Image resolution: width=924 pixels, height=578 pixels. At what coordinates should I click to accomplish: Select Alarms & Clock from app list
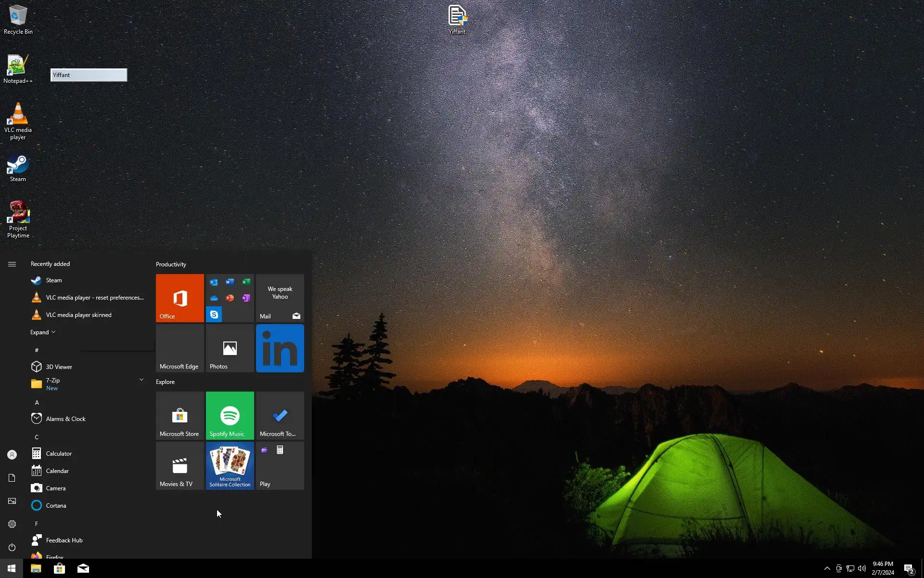65,419
